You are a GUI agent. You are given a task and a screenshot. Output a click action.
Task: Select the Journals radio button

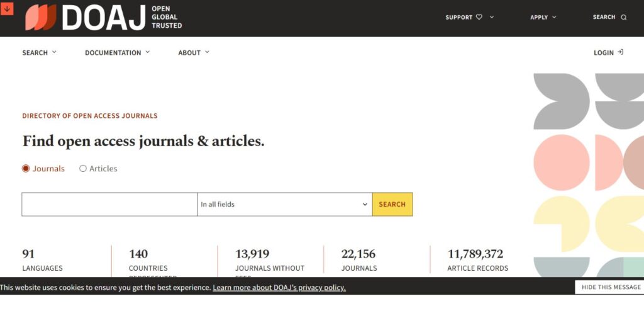pyautogui.click(x=26, y=169)
